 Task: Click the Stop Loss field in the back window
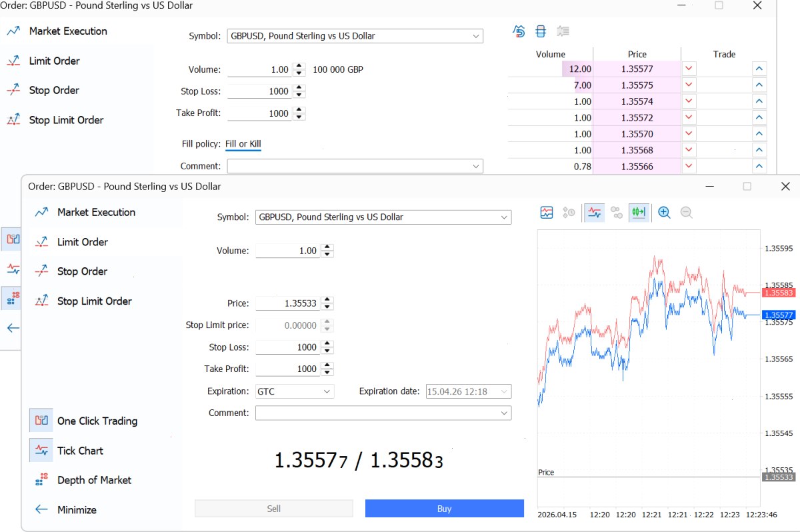tap(260, 91)
